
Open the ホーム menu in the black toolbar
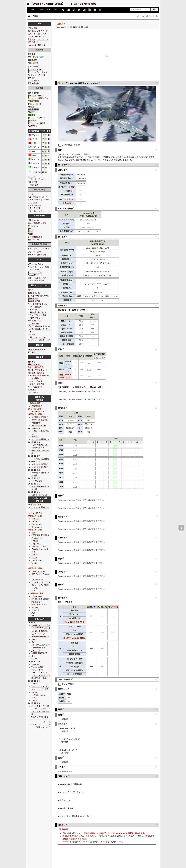click(x=33, y=10)
